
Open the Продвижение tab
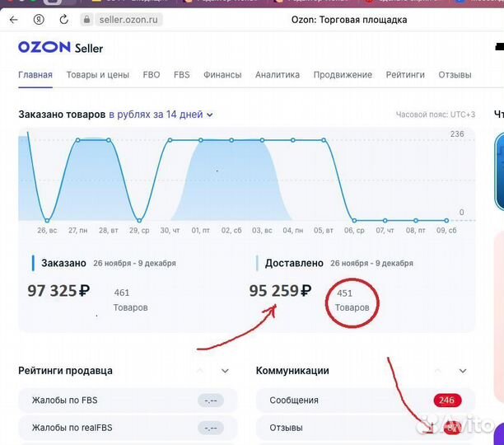[x=343, y=75]
